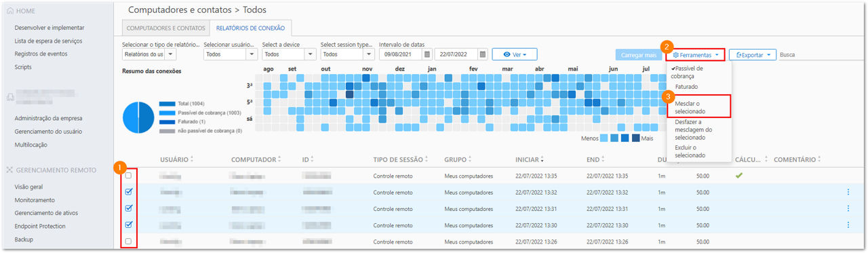
Task: Open three-dot menu for 13:32 session row
Action: click(848, 192)
